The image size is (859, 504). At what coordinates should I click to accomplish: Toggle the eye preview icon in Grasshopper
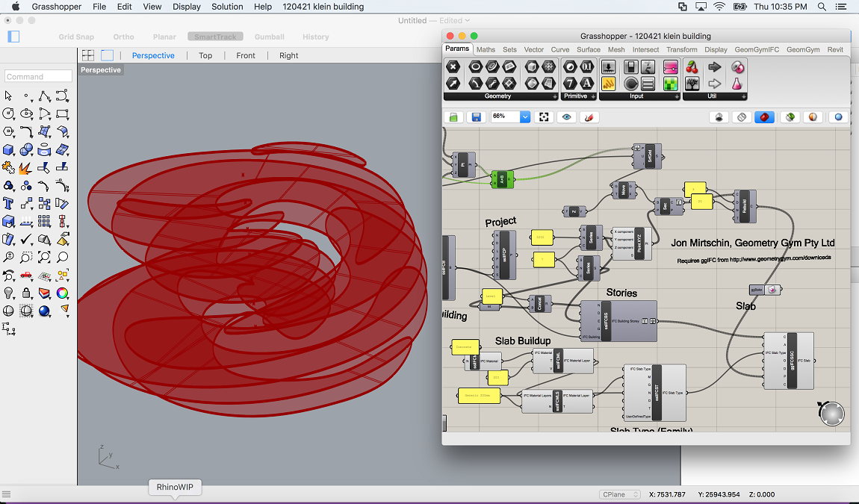click(567, 117)
